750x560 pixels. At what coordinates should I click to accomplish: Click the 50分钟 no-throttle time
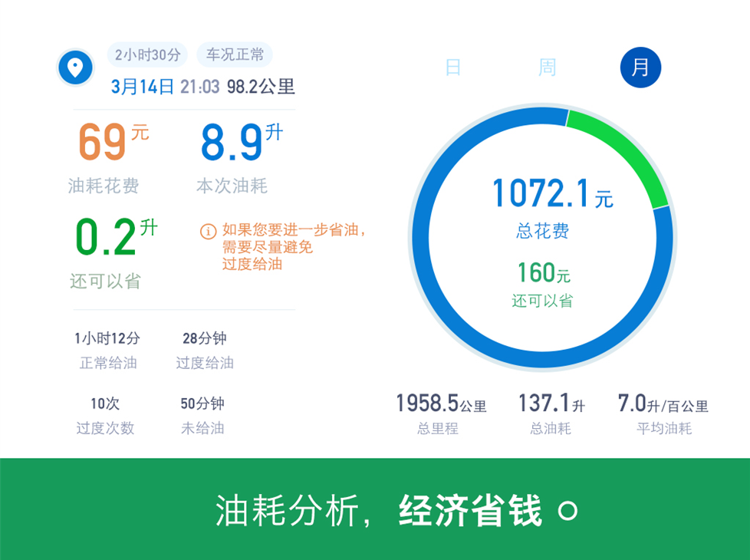(x=202, y=404)
